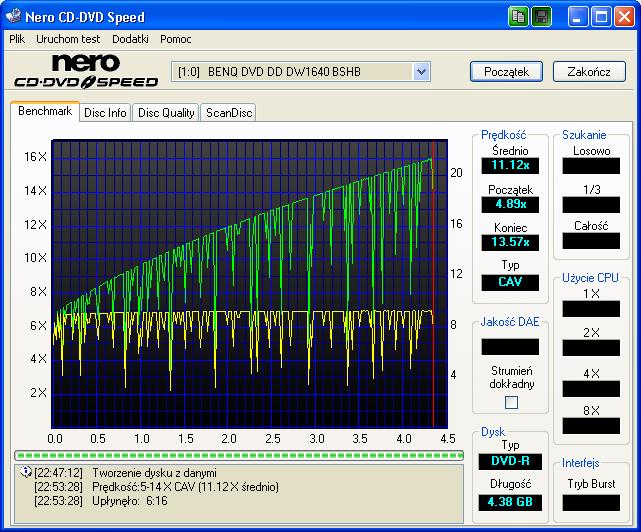641x532 pixels.
Task: Click the empty Tryb Burst field
Action: 591,503
